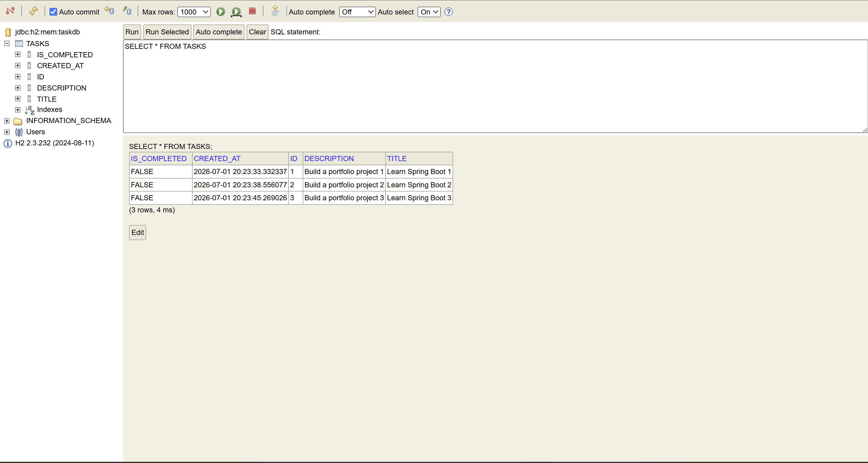Select TASKS table name in the tree
The height and width of the screenshot is (463, 868).
point(38,43)
